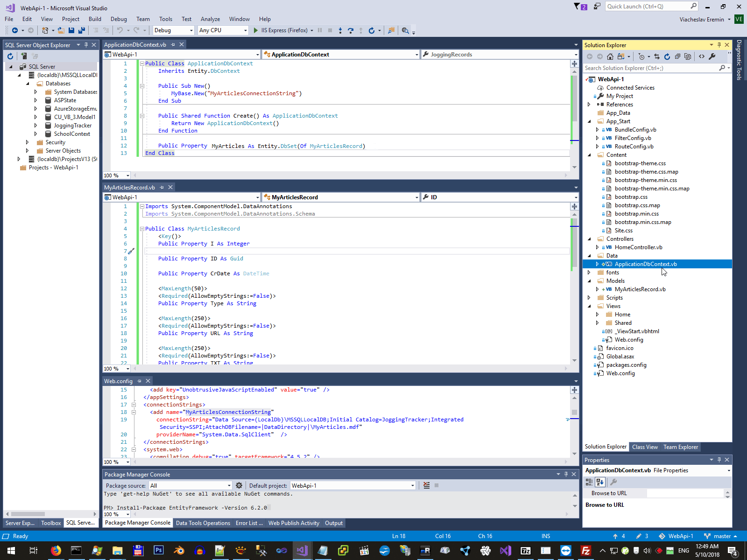Expand the JoggingTracker database node
747x560 pixels.
pos(35,126)
